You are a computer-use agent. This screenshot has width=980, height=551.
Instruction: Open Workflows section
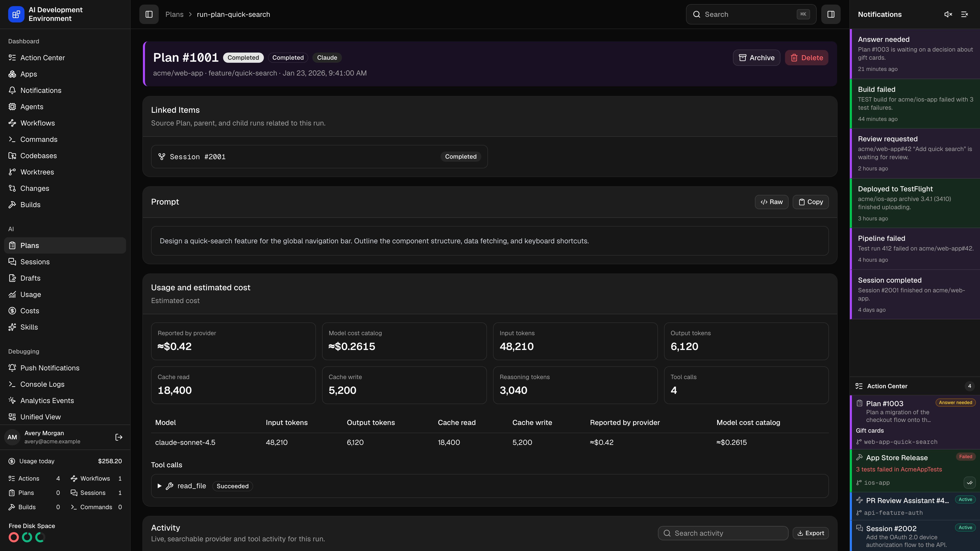coord(65,123)
